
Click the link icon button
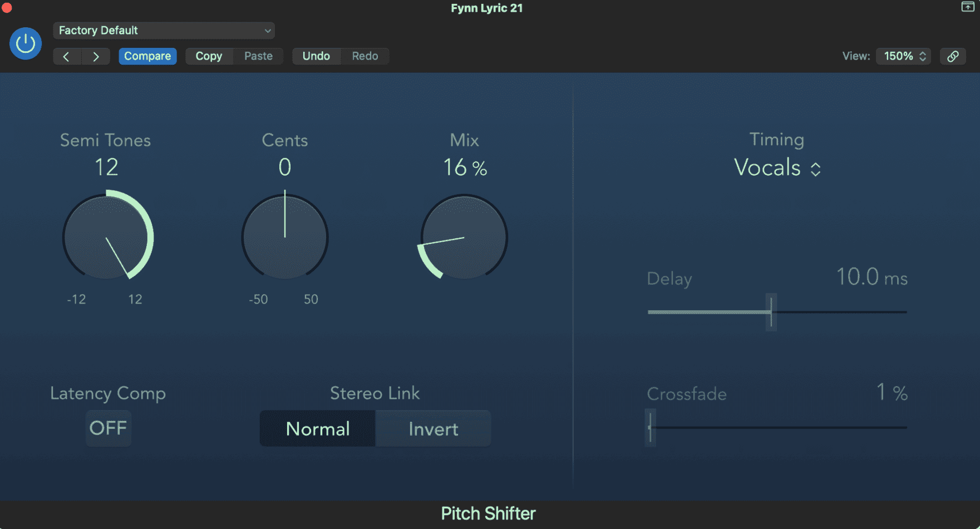coord(953,56)
